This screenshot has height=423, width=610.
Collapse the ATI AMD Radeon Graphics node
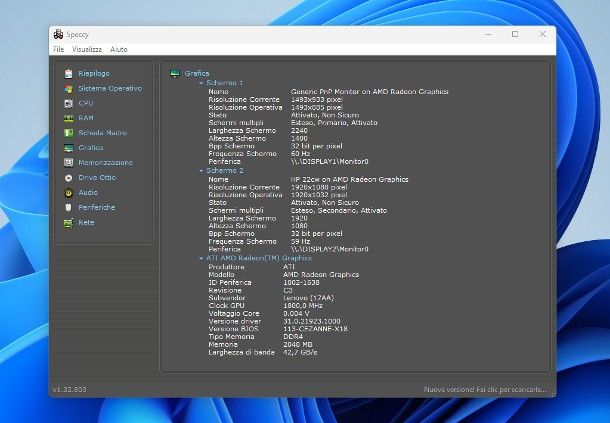coord(202,258)
